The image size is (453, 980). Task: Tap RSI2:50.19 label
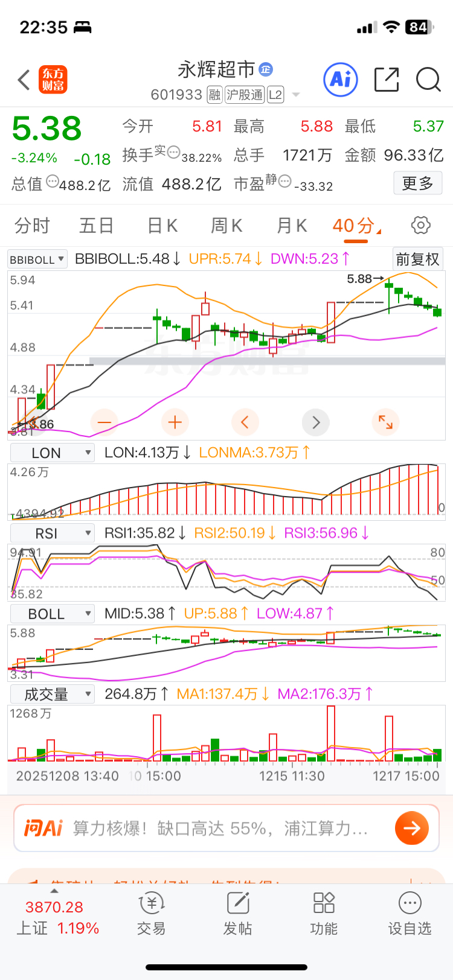(x=236, y=533)
